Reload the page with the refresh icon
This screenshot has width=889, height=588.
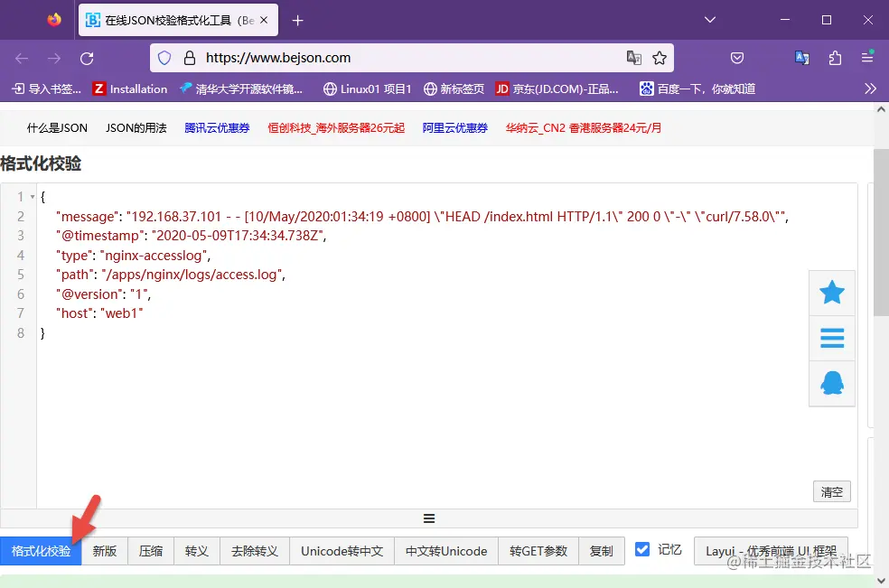click(x=87, y=57)
